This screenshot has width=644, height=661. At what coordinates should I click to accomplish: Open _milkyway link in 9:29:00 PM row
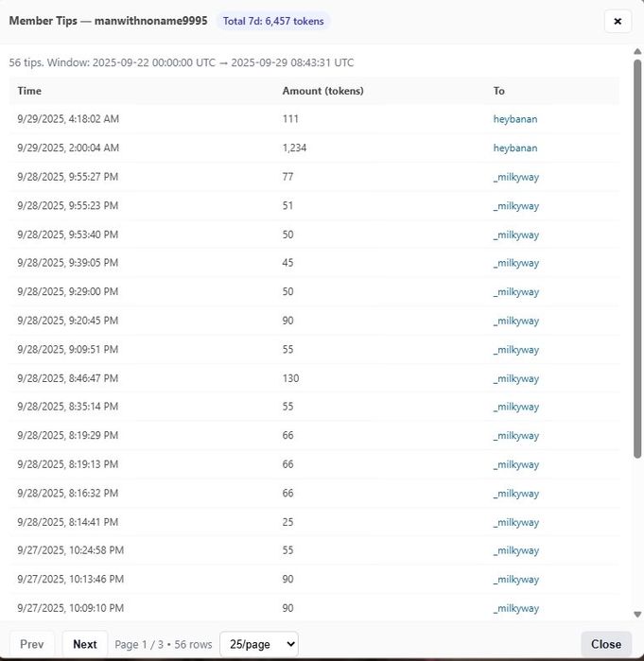pyautogui.click(x=516, y=291)
